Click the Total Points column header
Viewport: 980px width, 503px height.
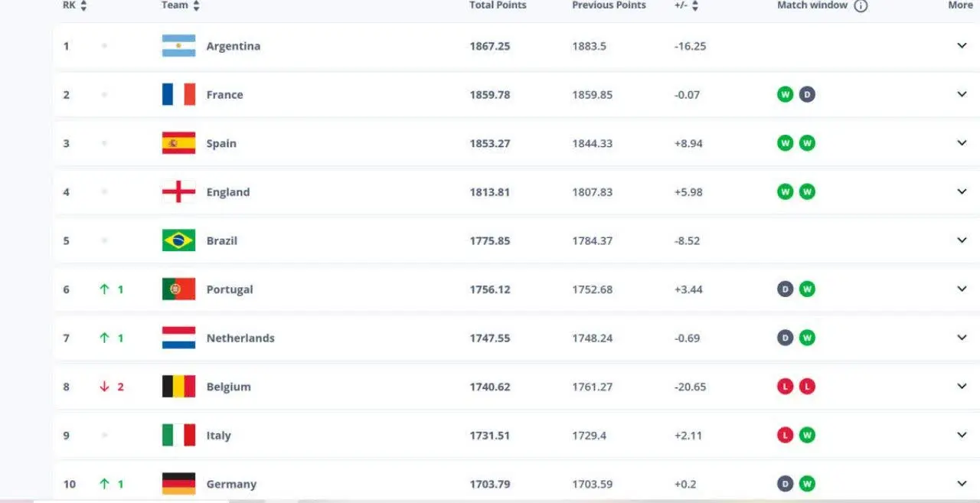(498, 5)
